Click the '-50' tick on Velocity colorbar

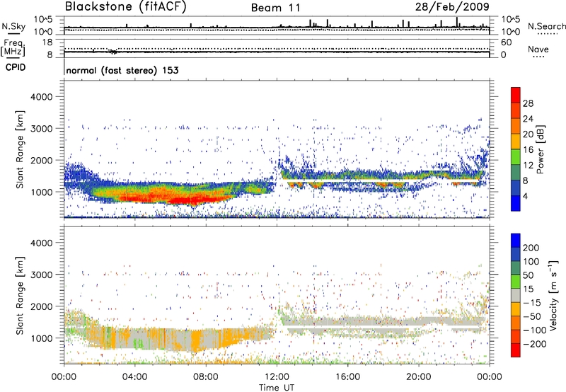tap(532, 316)
